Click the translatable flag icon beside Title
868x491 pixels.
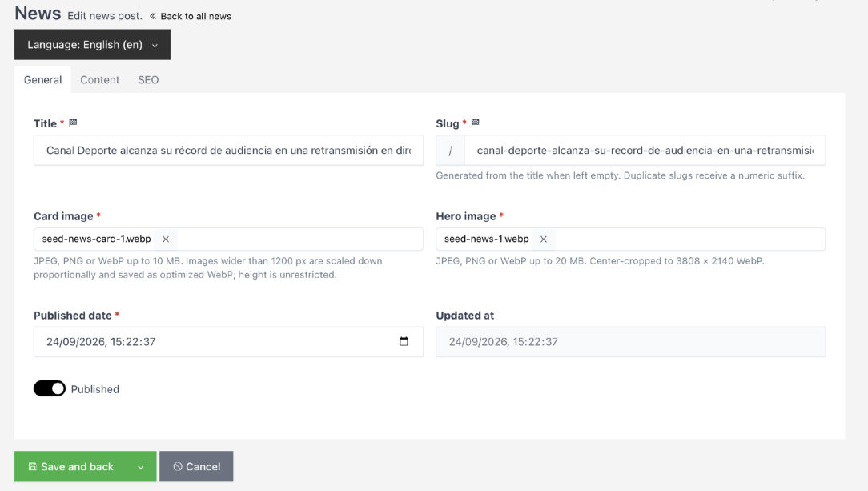[x=73, y=123]
